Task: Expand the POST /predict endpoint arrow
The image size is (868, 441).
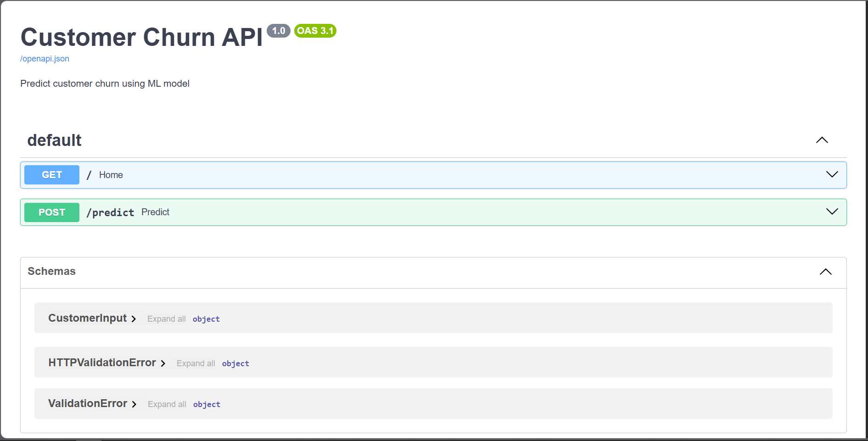Action: click(832, 212)
